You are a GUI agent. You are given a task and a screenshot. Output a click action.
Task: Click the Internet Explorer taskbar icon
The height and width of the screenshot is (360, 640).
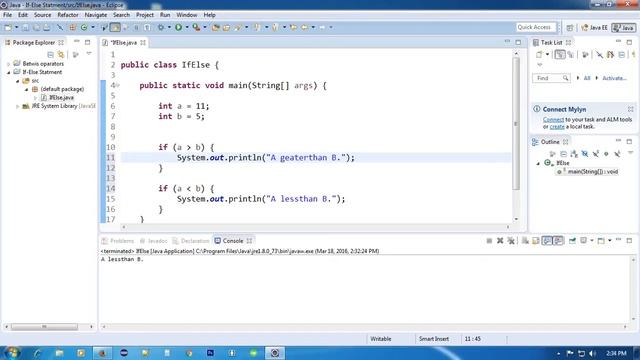coord(38,353)
